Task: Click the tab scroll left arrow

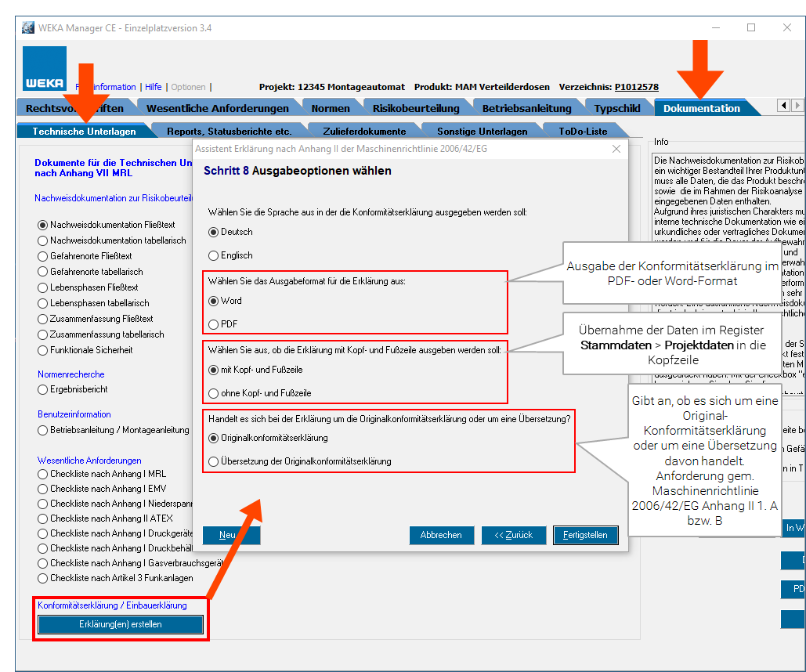Action: pos(783,106)
